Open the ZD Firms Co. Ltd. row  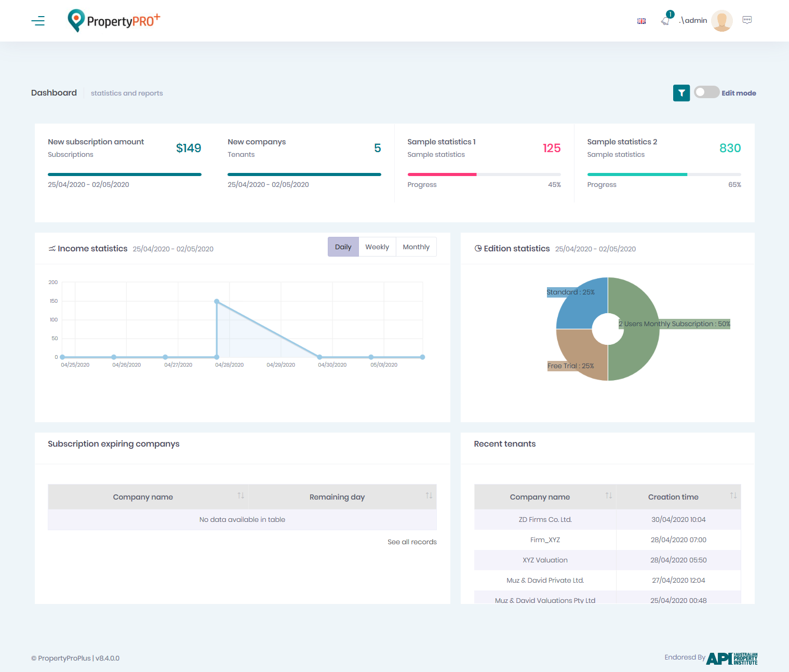545,520
